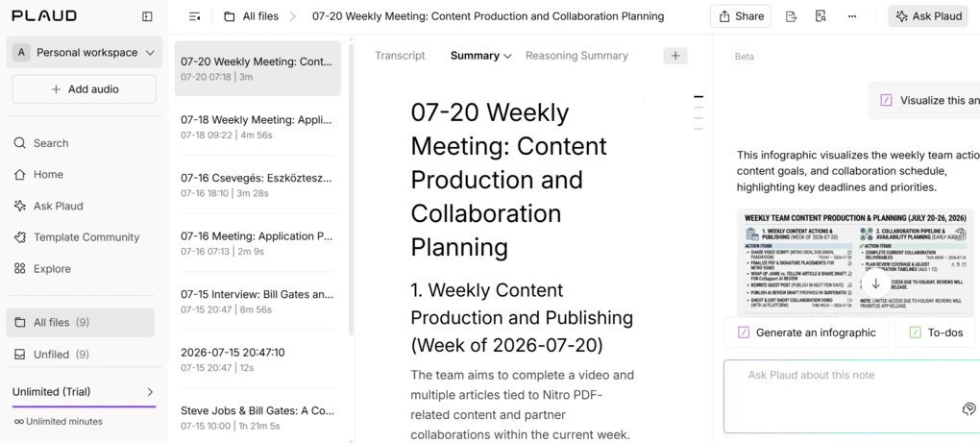Viewport: 980px width, 443px height.
Task: Click the Add audio button
Action: pyautogui.click(x=85, y=89)
